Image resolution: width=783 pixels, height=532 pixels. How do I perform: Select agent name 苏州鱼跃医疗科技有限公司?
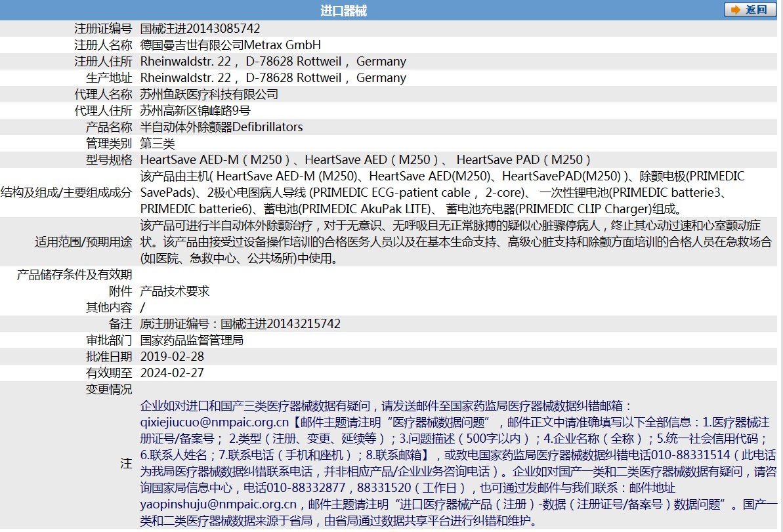(209, 94)
